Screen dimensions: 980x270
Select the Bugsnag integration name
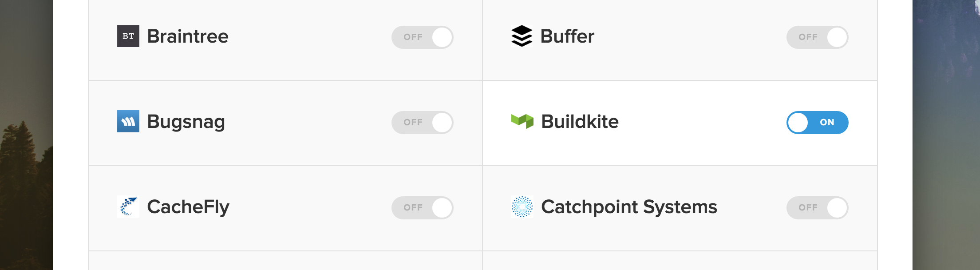point(185,121)
